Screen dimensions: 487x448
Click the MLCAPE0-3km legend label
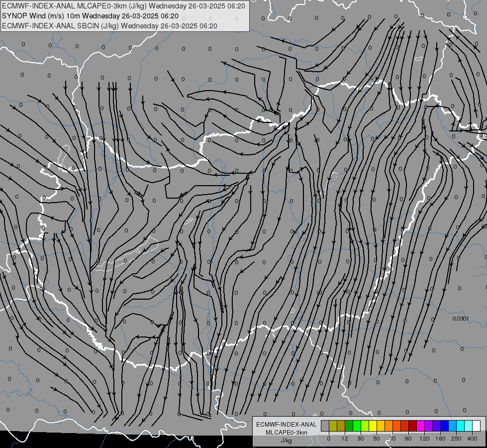[287, 433]
